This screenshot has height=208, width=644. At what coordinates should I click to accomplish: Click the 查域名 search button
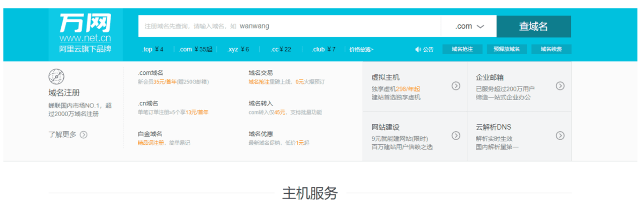coord(533,26)
